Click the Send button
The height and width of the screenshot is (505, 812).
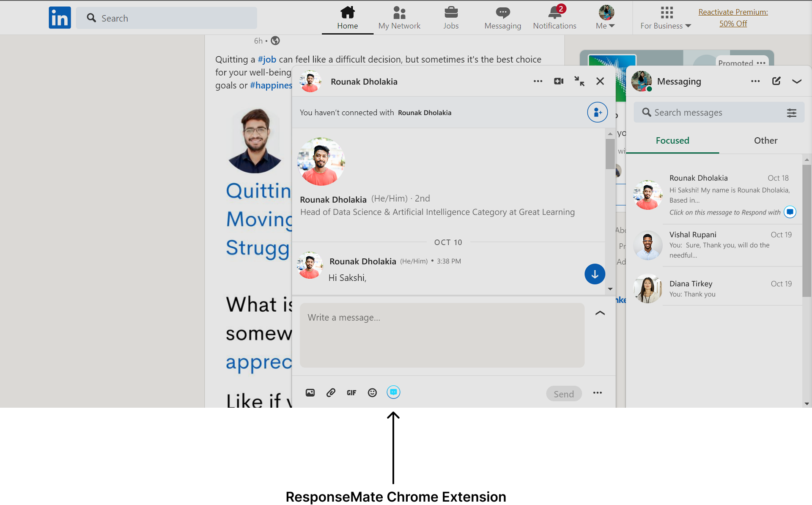click(x=564, y=394)
